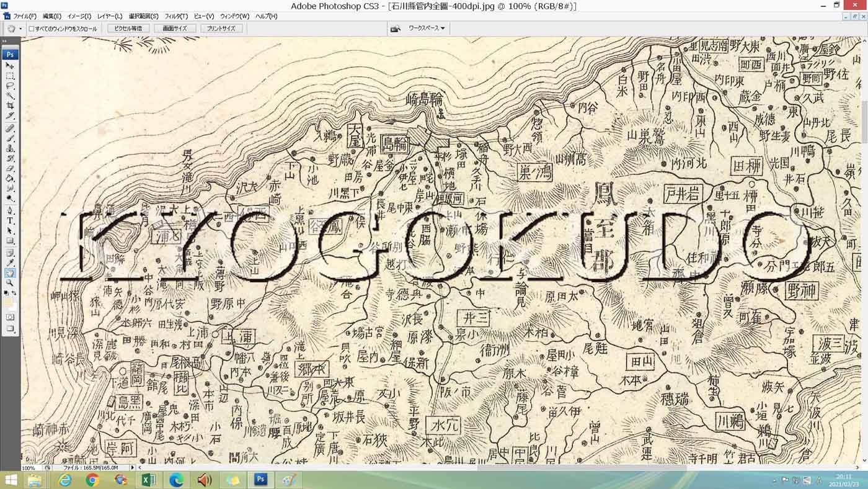868x489 pixels.
Task: Open Excel from the taskbar
Action: point(148,480)
